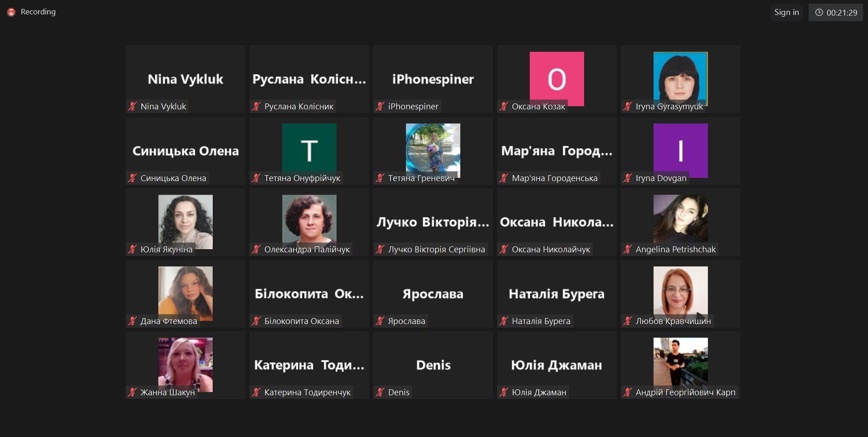868x437 pixels.
Task: Click muted mic icon for Тетяна Онуфрійчук
Action: 256,178
